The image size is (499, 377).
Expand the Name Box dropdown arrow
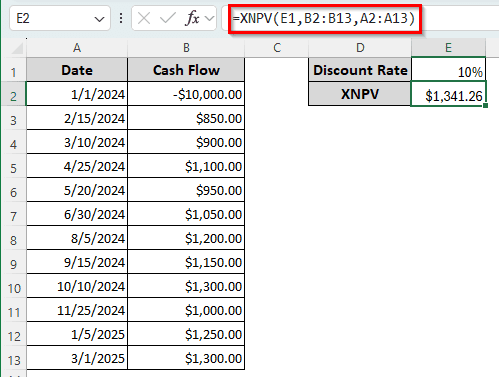(99, 19)
